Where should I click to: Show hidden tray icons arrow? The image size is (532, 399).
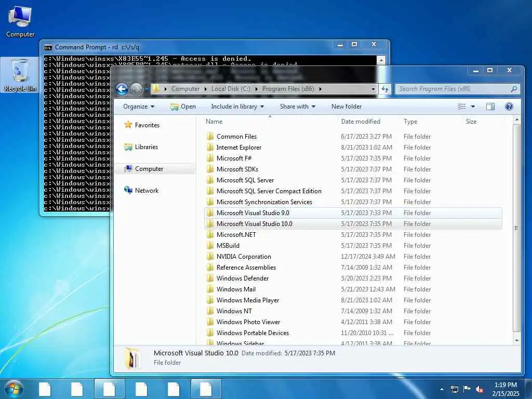click(442, 389)
